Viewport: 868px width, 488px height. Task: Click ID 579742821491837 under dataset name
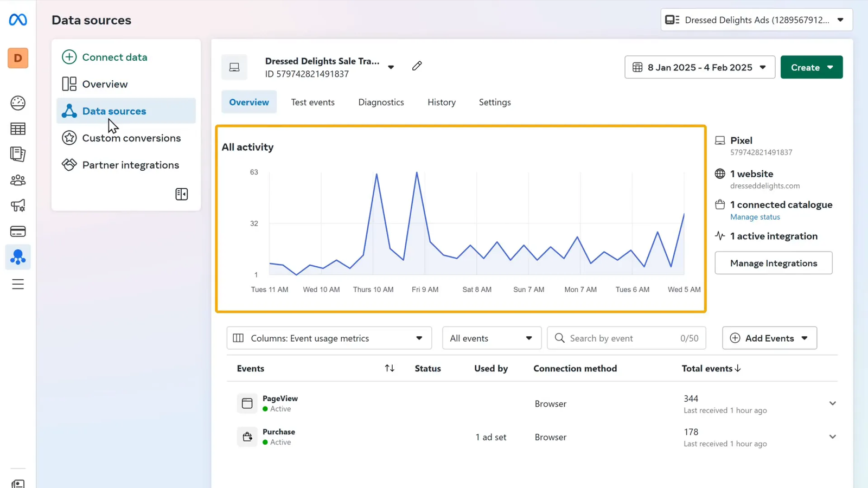tap(307, 74)
